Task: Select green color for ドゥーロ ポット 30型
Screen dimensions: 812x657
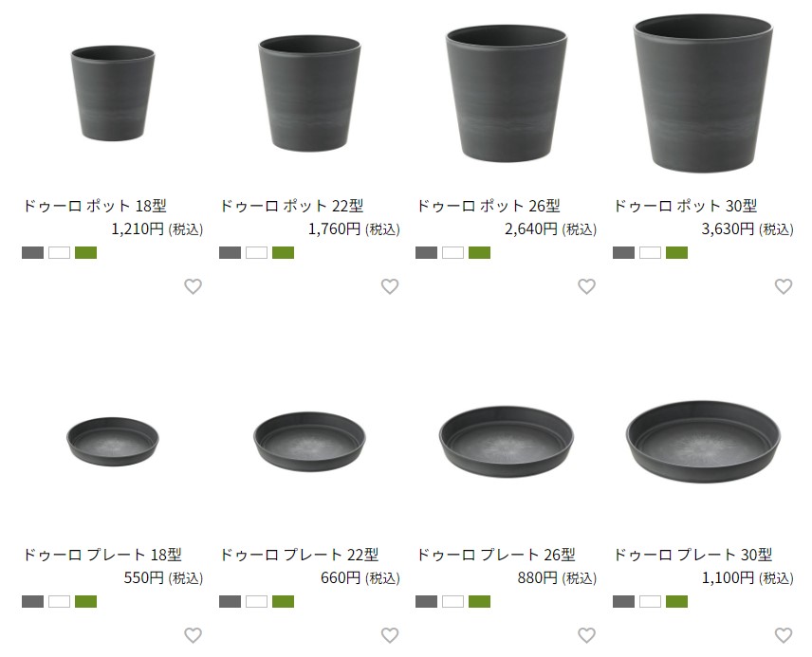Action: point(677,252)
